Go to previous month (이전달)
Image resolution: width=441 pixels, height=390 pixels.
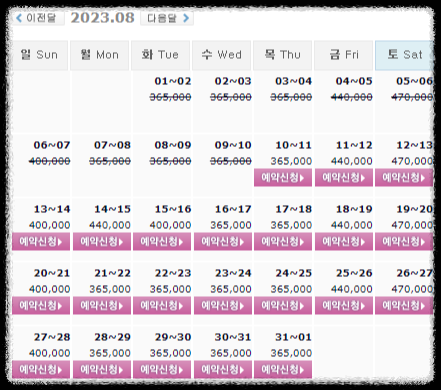37,18
